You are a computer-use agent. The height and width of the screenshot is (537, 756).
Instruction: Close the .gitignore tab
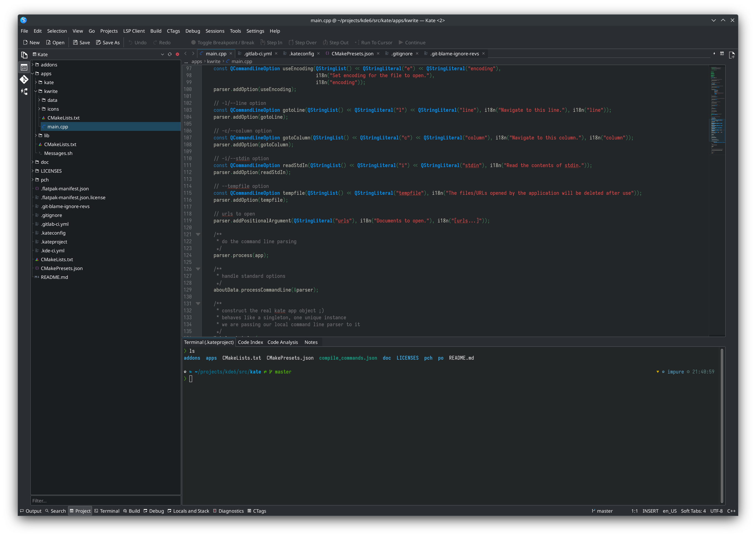417,54
